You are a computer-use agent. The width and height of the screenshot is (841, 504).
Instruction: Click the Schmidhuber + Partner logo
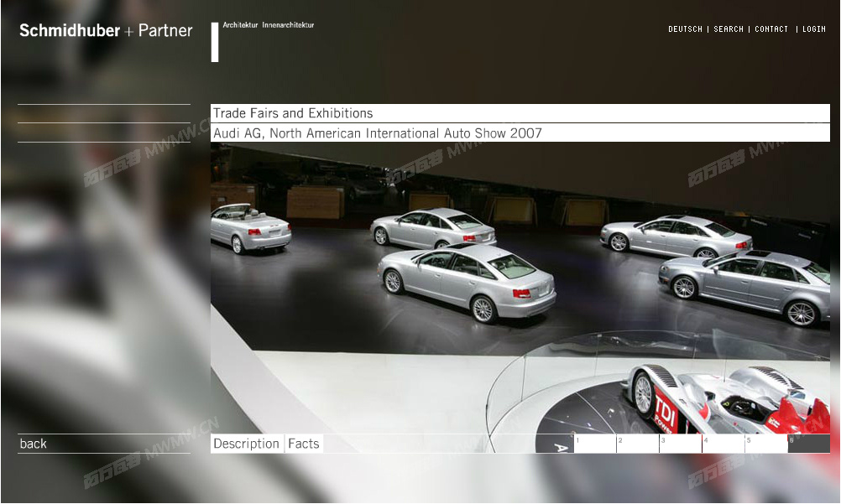pos(106,30)
